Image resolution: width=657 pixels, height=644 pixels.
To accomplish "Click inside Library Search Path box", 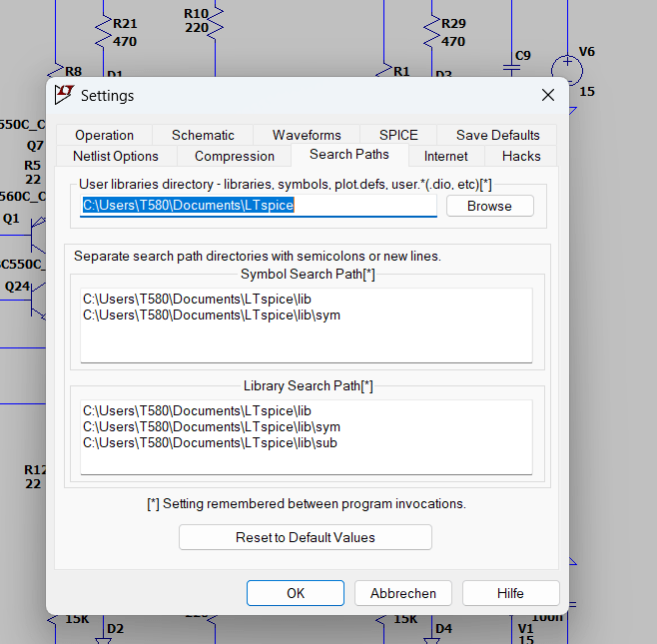I will click(307, 437).
